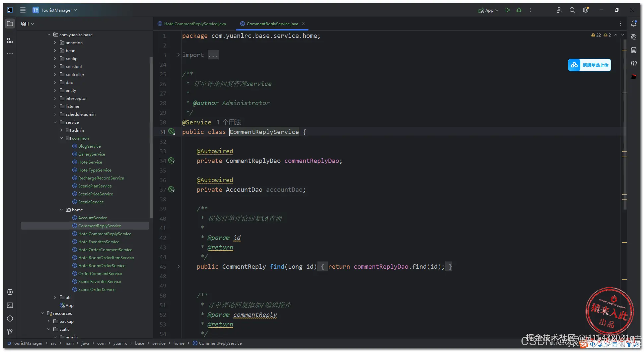
Task: Open the Notifications panel
Action: (634, 24)
